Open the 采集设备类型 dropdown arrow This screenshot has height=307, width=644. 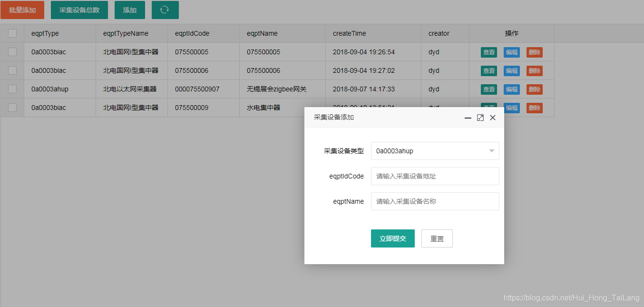492,151
